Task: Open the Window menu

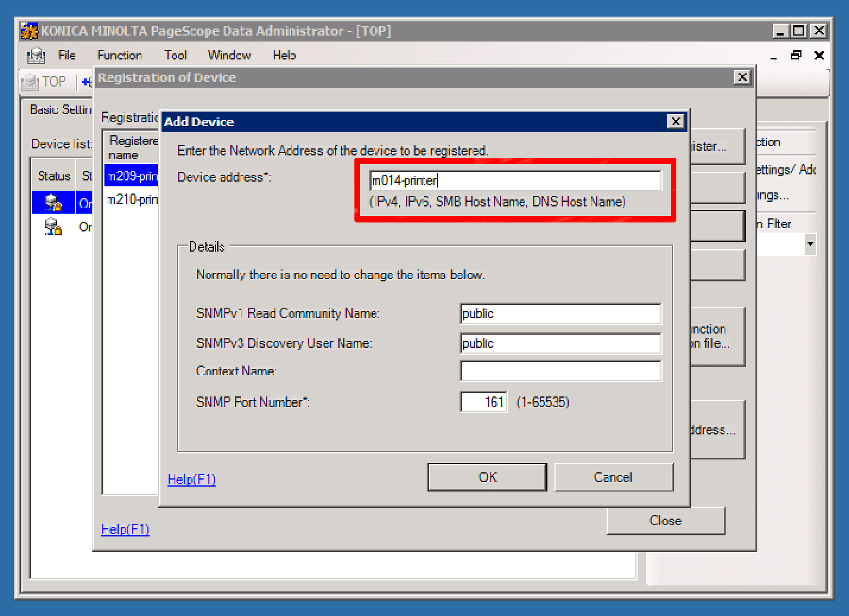Action: pyautogui.click(x=229, y=56)
